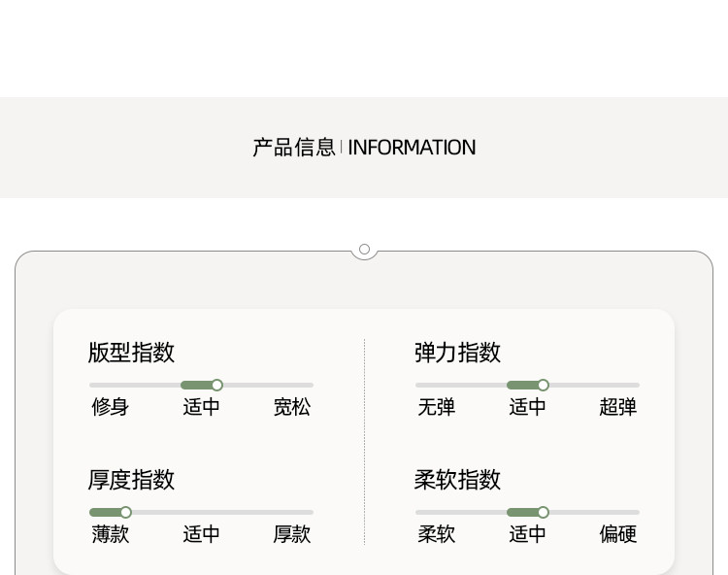
Task: Pick the 厚款 label under 厚度指数
Action: tap(291, 535)
